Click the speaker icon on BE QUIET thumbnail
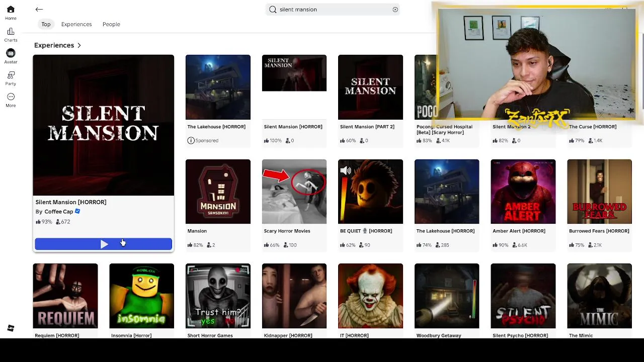 coord(346,171)
